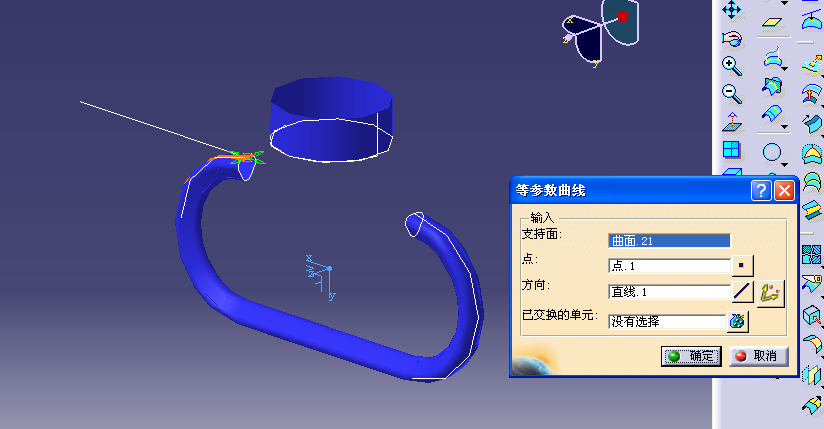Click the 点 field showing 点.1
Screen dimensions: 824x429
pos(669,266)
